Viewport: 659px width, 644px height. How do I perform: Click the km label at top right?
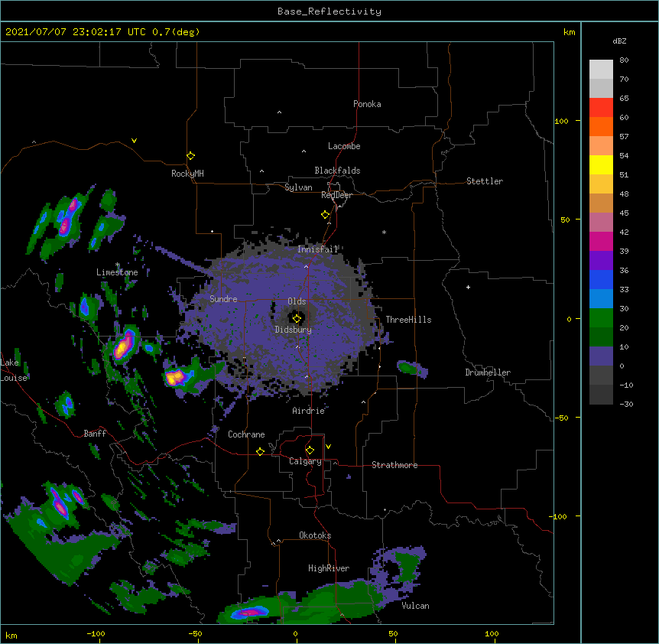[570, 32]
